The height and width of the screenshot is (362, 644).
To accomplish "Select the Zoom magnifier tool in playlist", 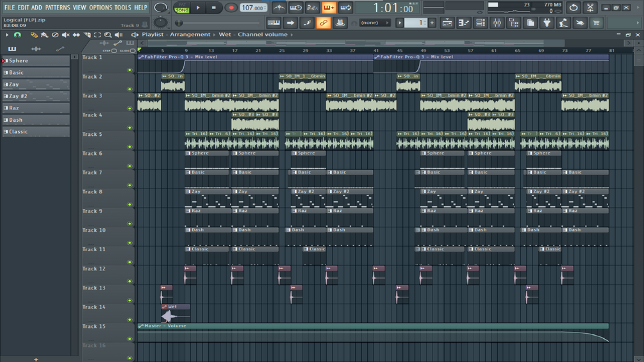I will (108, 35).
